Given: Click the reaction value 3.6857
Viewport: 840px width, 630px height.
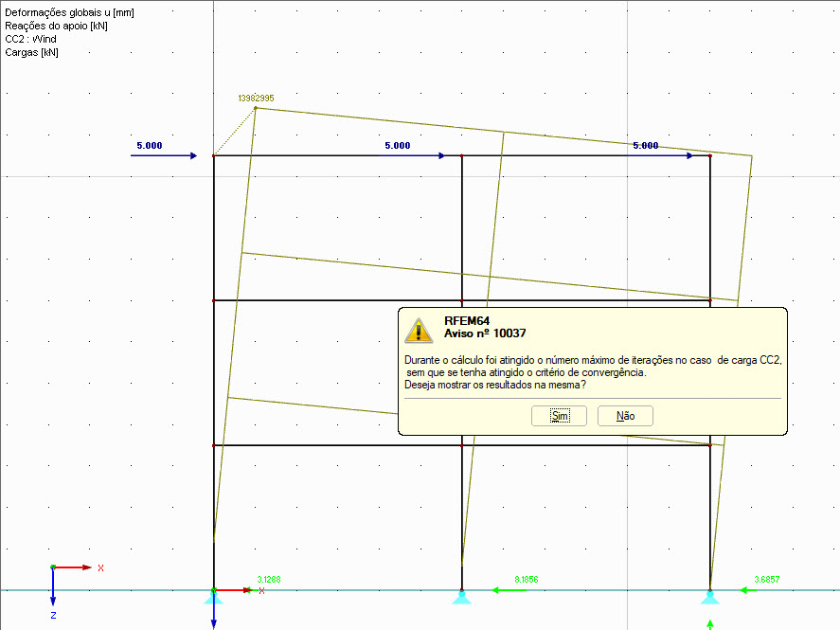Looking at the screenshot, I should (x=767, y=579).
